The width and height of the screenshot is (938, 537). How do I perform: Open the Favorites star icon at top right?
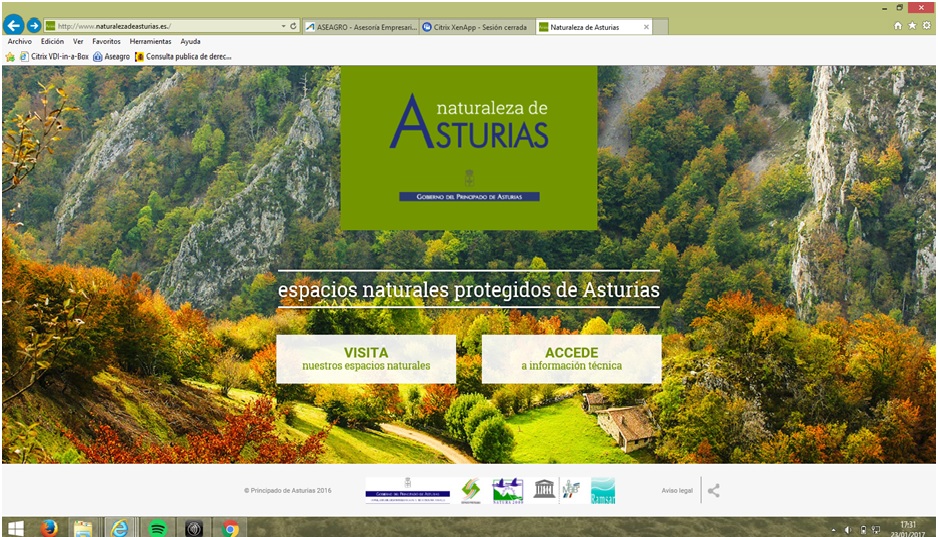point(912,26)
